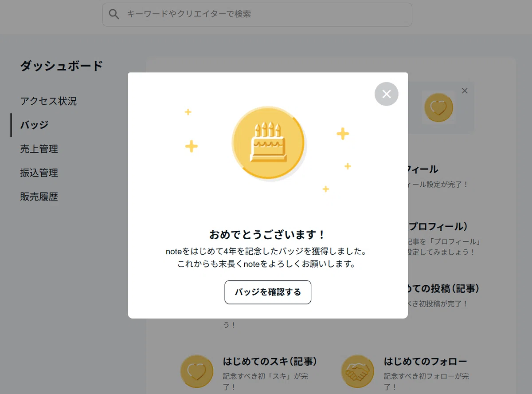Click the birthday cake badge medal
The width and height of the screenshot is (532, 394).
[x=268, y=143]
